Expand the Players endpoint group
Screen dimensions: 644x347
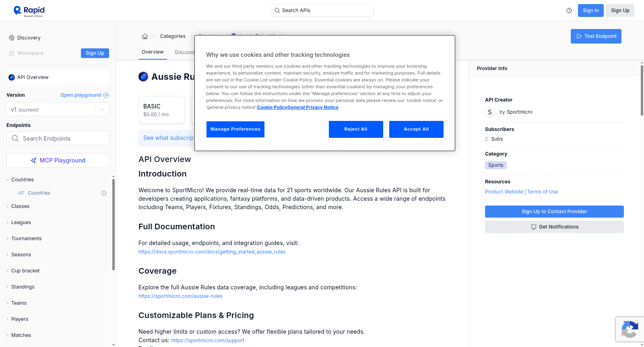click(x=7, y=319)
